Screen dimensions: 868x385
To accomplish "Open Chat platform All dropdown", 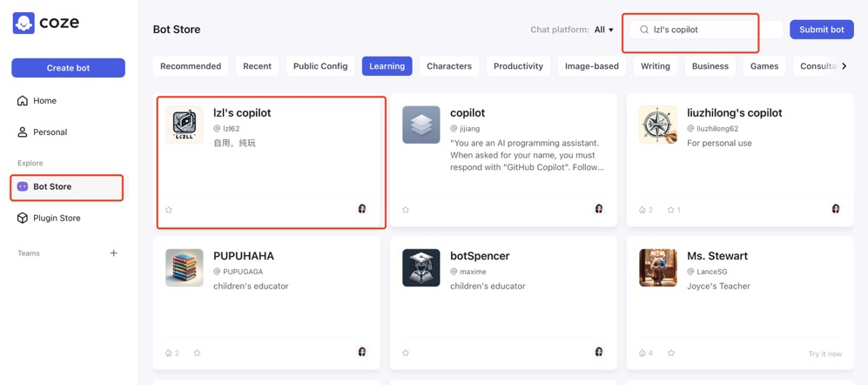I will click(604, 30).
